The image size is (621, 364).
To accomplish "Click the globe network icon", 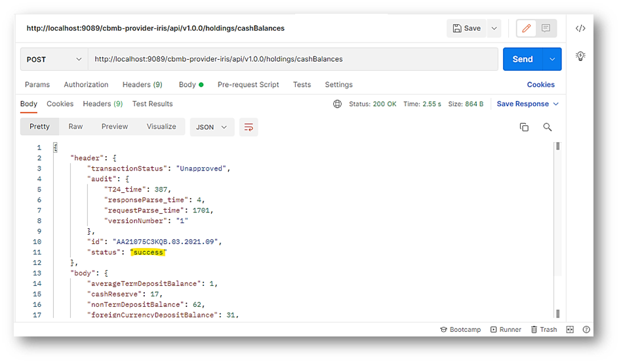I will (x=338, y=104).
